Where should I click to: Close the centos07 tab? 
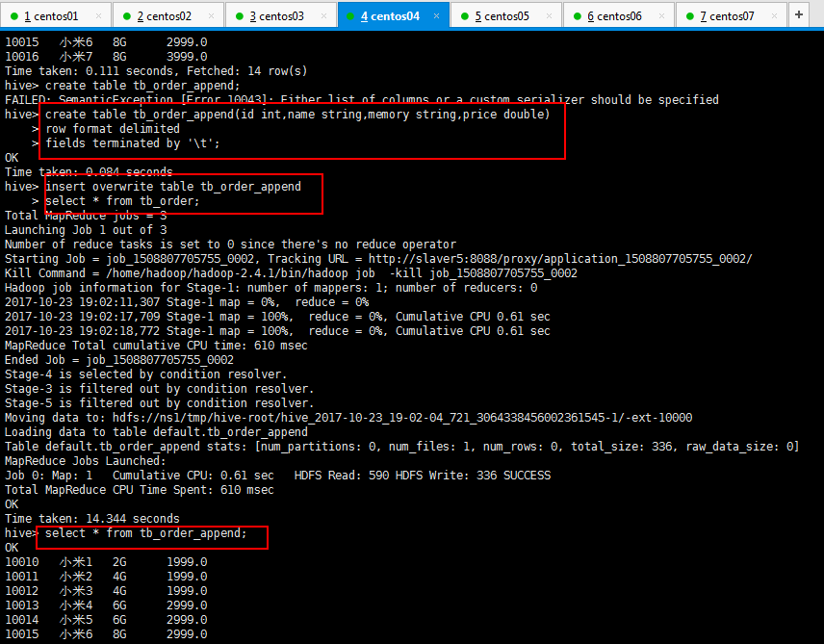(774, 16)
